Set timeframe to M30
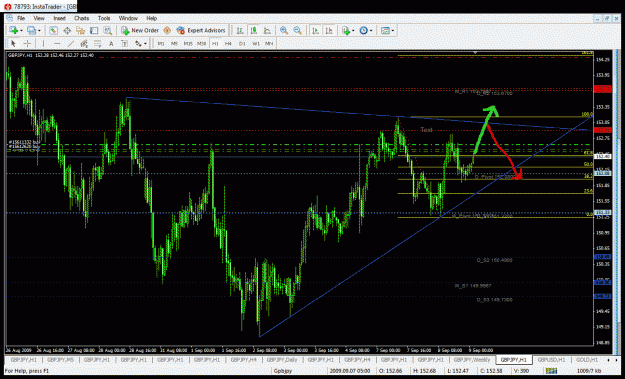 [202, 43]
